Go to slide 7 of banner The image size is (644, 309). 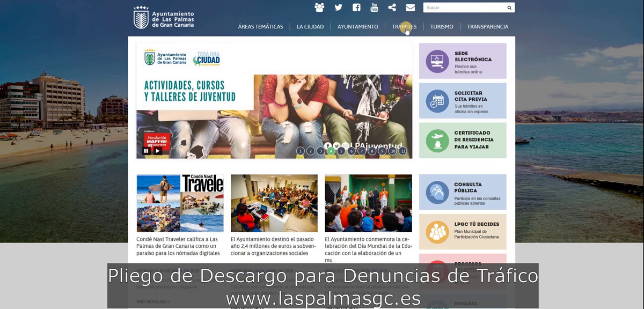[x=362, y=151]
